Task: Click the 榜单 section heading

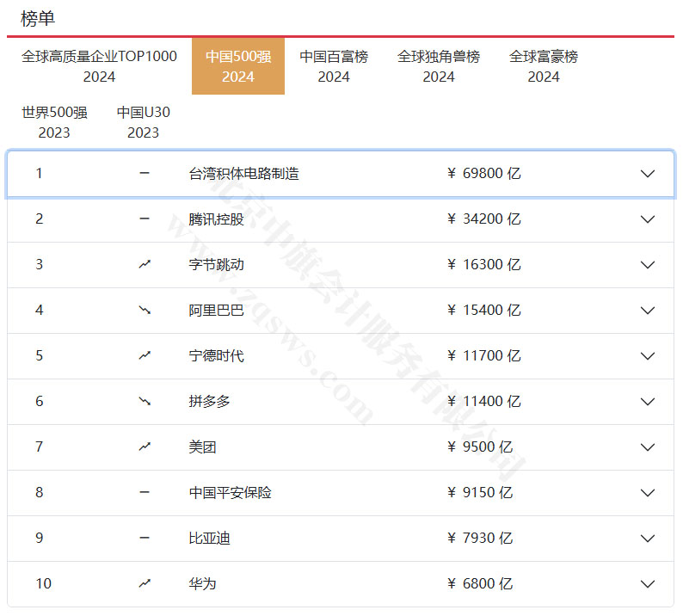Action: (38, 18)
